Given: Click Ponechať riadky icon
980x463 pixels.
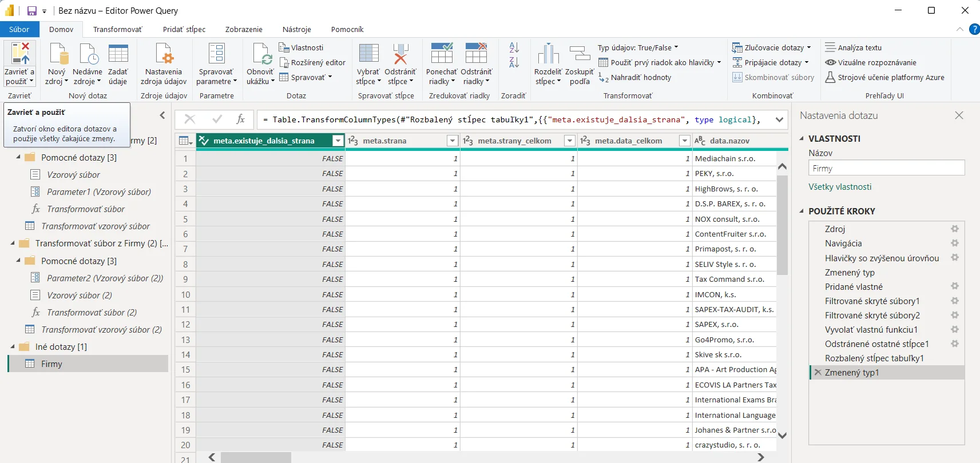Looking at the screenshot, I should 442,53.
